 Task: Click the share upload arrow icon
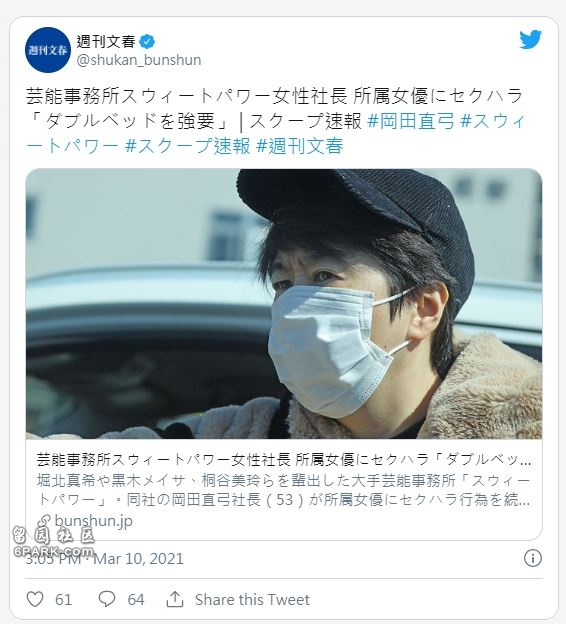tap(174, 599)
